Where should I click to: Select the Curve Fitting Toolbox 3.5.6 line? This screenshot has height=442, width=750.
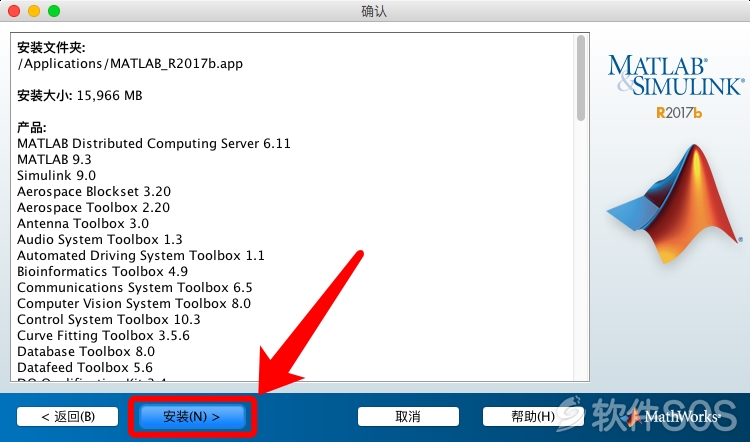click(103, 335)
